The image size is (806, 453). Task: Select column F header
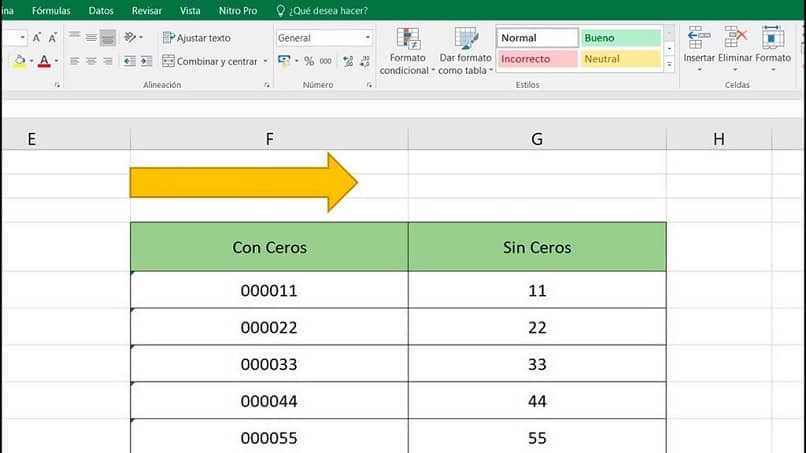[x=269, y=139]
